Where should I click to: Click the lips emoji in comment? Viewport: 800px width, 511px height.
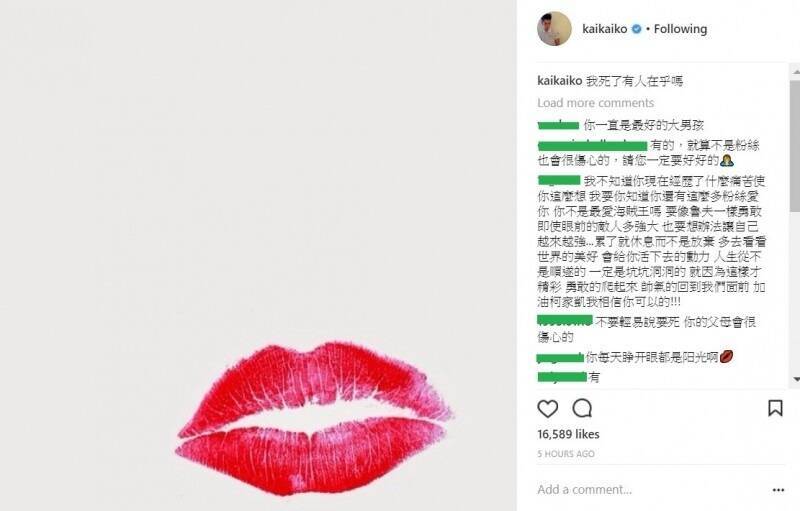tap(726, 356)
